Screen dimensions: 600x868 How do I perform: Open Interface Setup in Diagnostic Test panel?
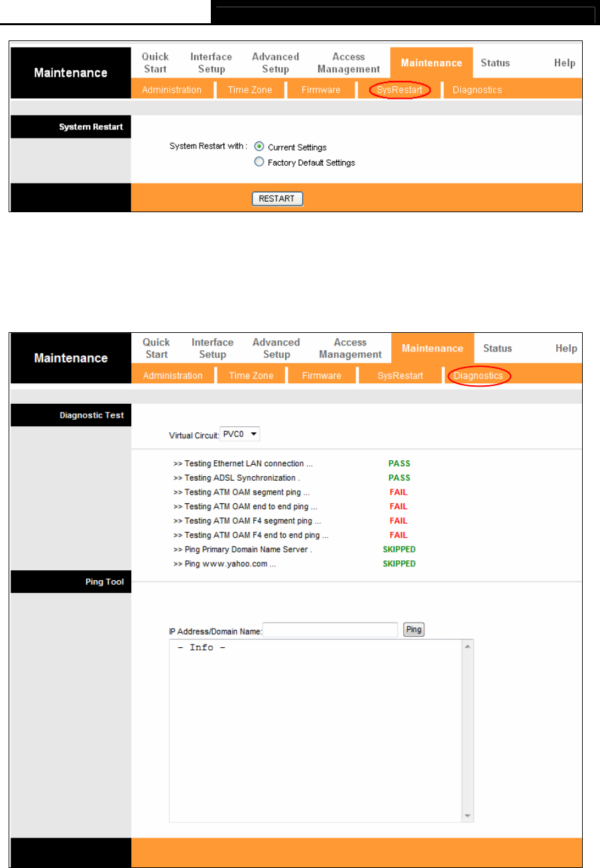click(x=212, y=349)
